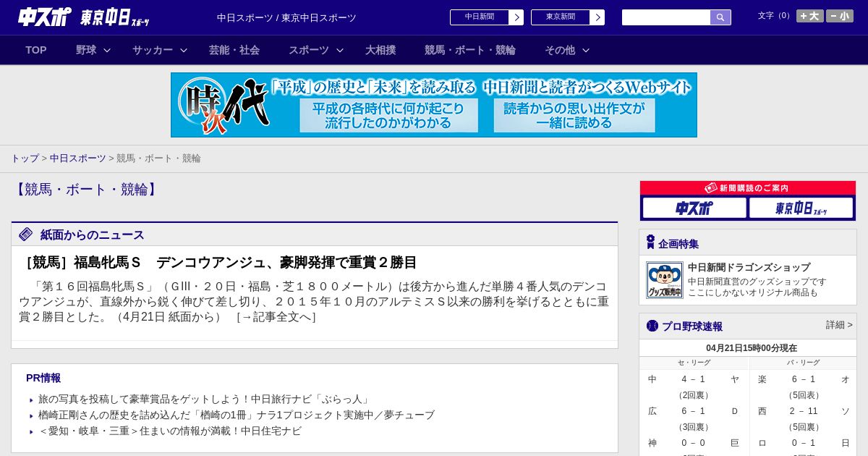Select 芸能・社会 in navigation bar
The width and height of the screenshot is (868, 456).
(x=234, y=50)
